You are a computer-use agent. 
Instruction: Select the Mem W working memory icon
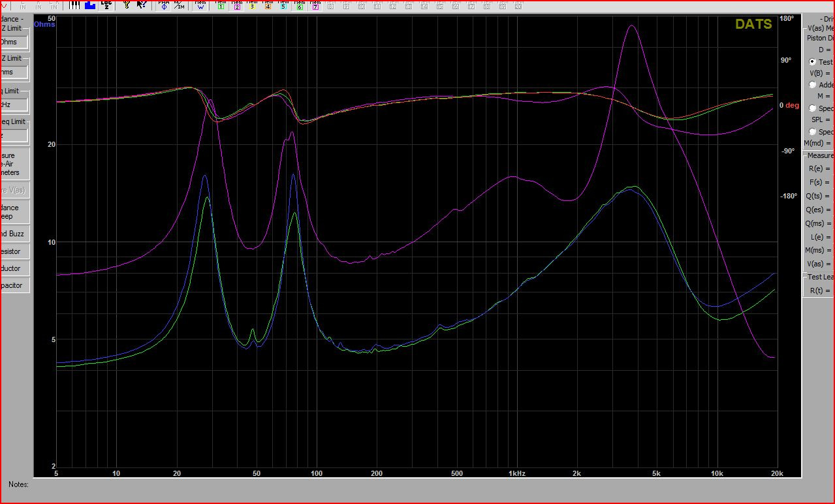pyautogui.click(x=200, y=5)
